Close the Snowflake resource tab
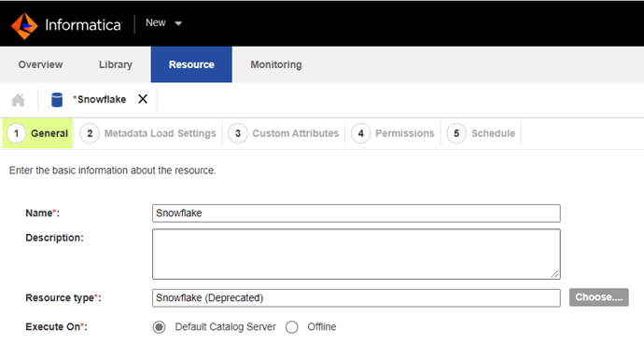 143,99
